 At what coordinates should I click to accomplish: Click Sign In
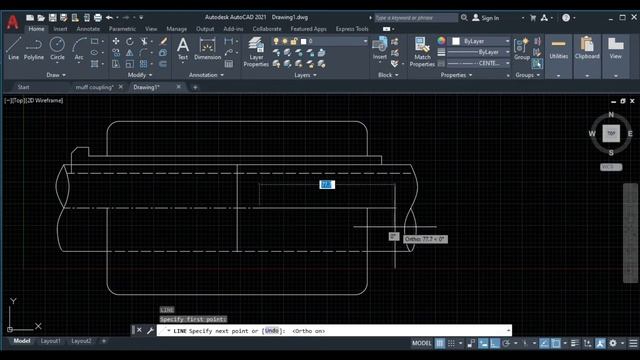486,18
